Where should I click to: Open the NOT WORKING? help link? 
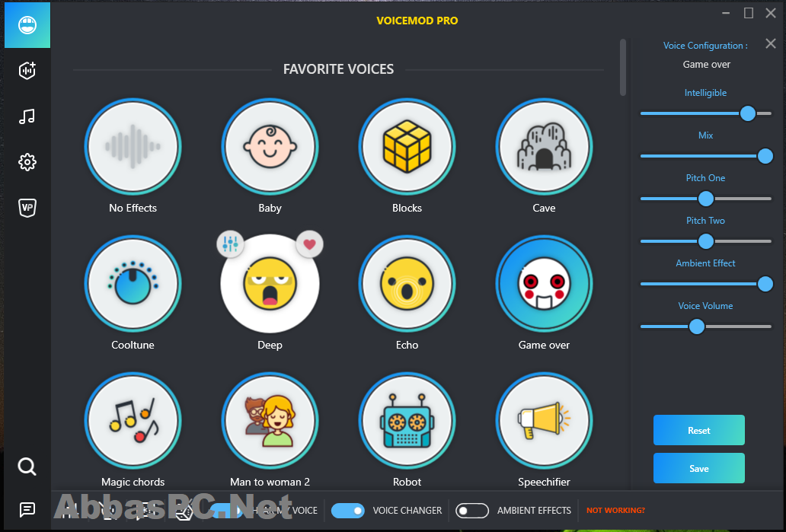pyautogui.click(x=615, y=510)
